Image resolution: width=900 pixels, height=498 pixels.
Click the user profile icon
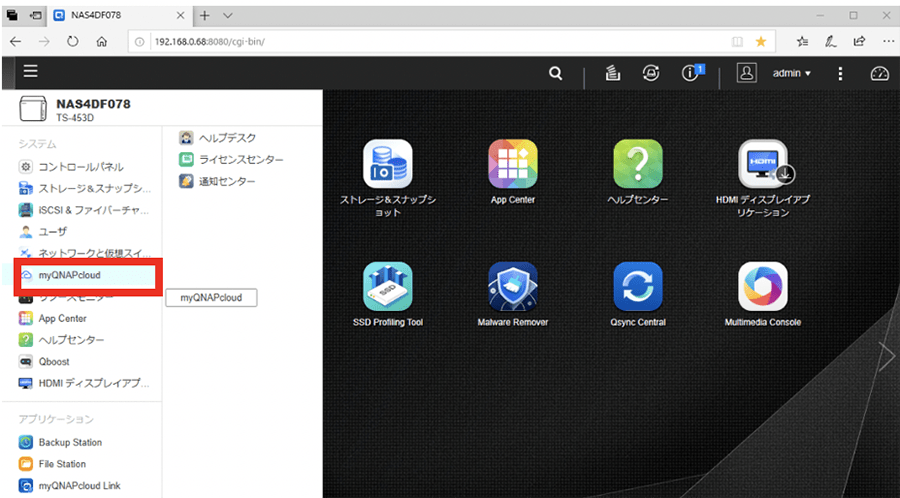click(x=747, y=73)
